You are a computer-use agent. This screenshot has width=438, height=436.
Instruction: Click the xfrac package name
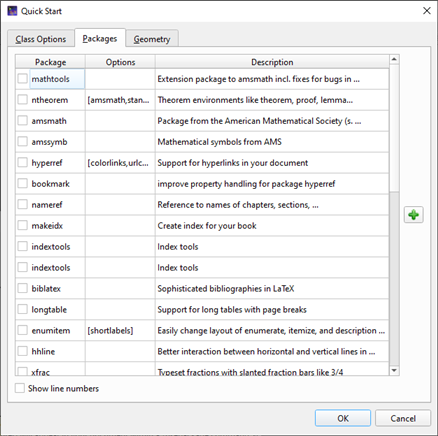40,372
